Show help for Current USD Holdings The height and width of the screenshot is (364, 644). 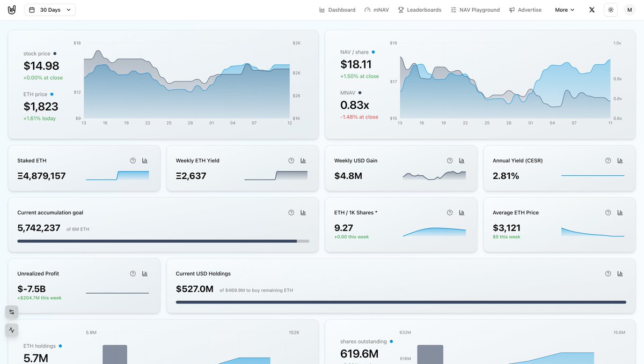click(608, 273)
